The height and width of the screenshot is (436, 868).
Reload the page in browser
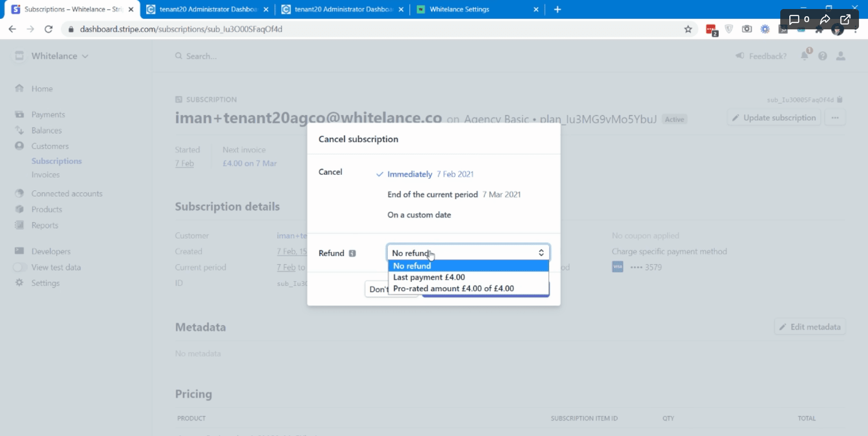(48, 29)
